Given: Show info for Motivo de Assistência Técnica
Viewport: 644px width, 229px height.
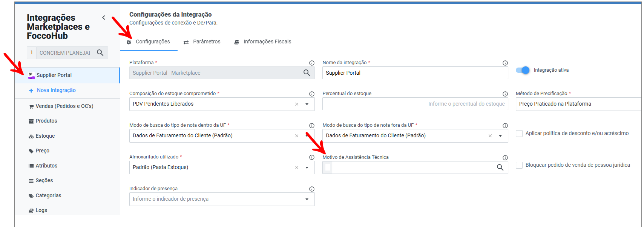Looking at the screenshot, I should coord(505,158).
